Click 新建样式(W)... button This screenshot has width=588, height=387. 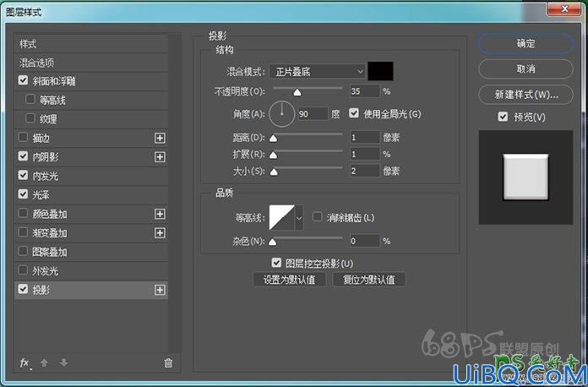(x=525, y=95)
